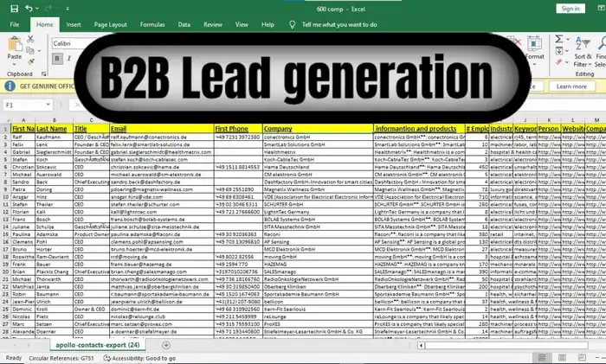Click the SmartLab Solutions GmbH company cell
The height and width of the screenshot is (364, 606).
coord(318,144)
